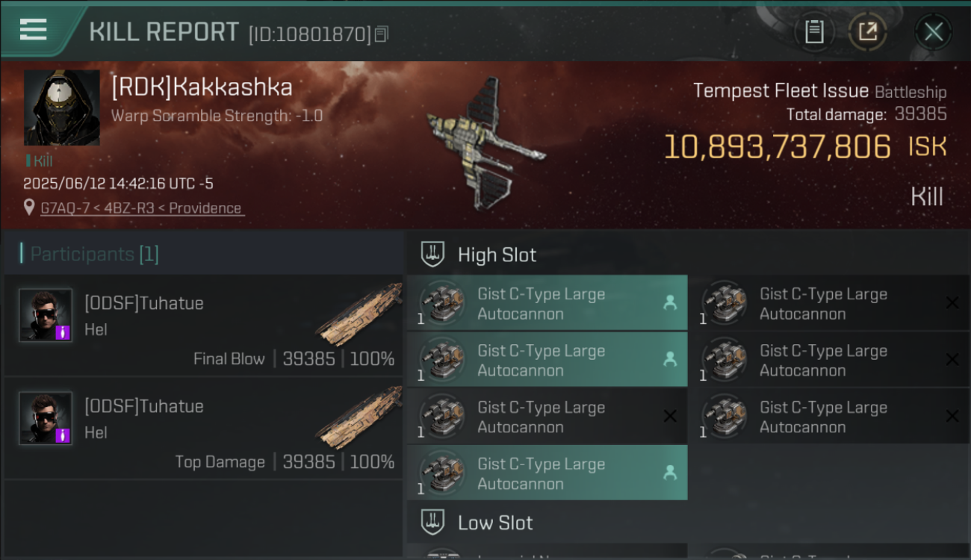Close the kill report window
The width and height of the screenshot is (971, 560).
click(933, 32)
